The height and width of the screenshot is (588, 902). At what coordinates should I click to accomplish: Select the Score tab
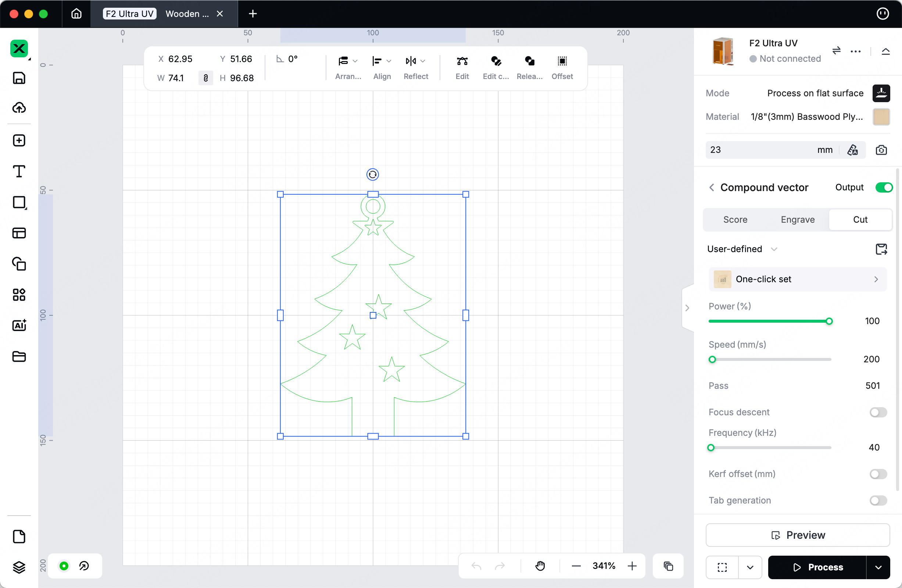pyautogui.click(x=735, y=220)
